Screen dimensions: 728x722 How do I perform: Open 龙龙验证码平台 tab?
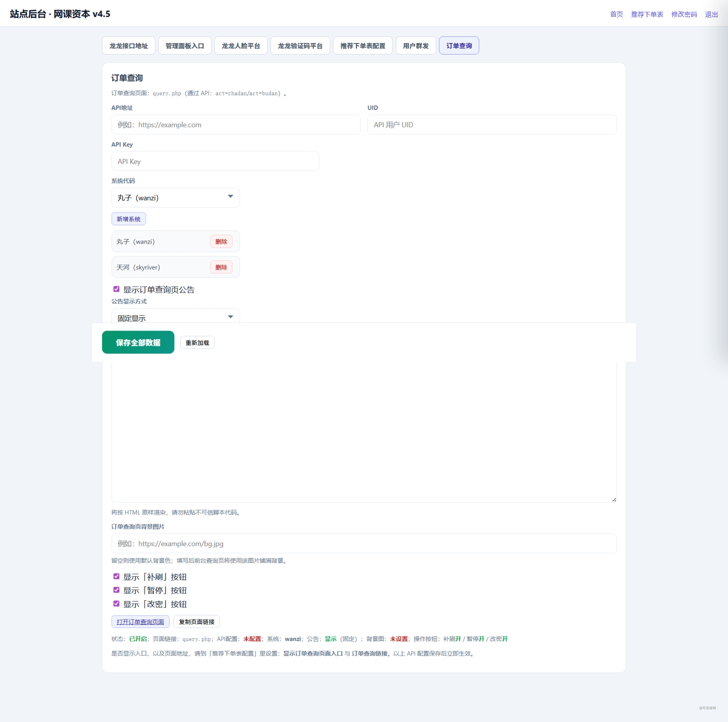(300, 46)
